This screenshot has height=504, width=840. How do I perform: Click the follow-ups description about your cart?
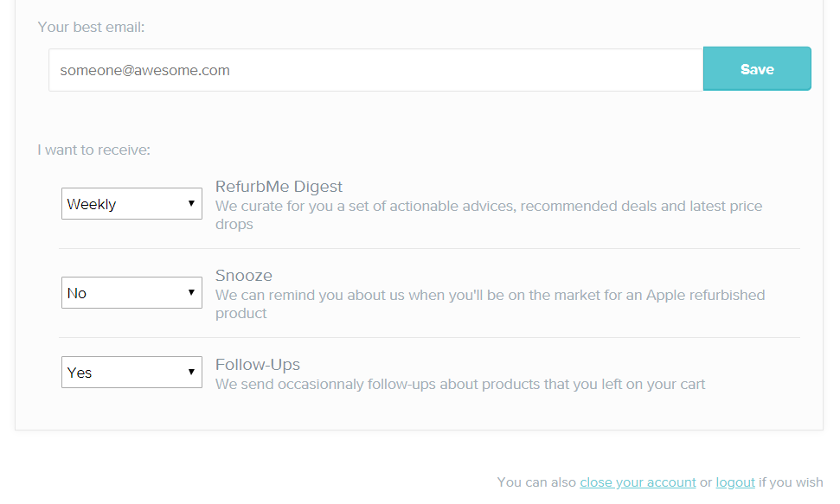(x=460, y=384)
